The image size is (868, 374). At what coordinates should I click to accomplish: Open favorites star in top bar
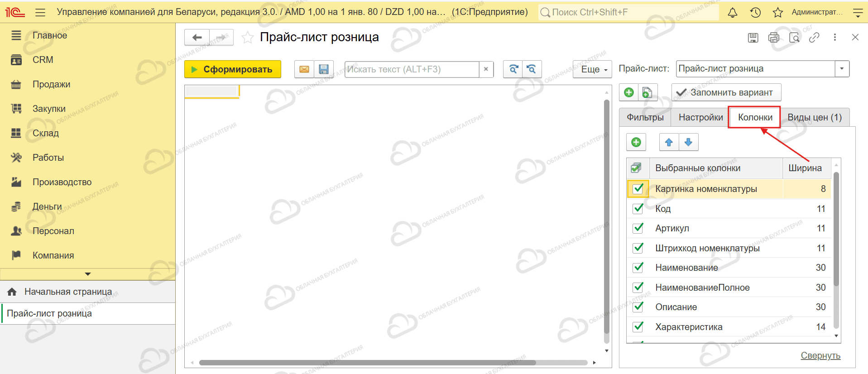pyautogui.click(x=778, y=13)
